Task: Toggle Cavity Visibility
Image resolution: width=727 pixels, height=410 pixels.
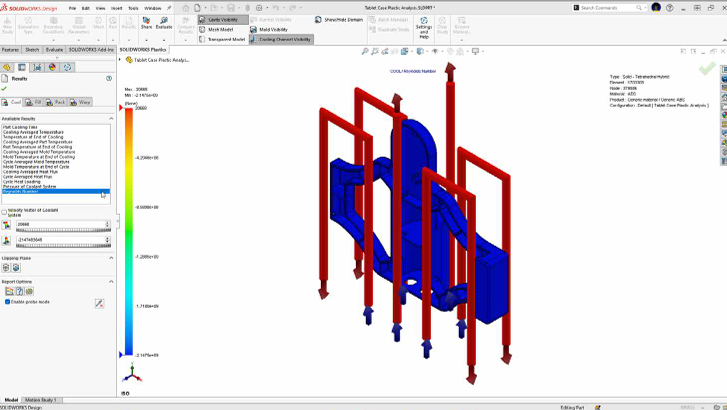Action: 223,19
